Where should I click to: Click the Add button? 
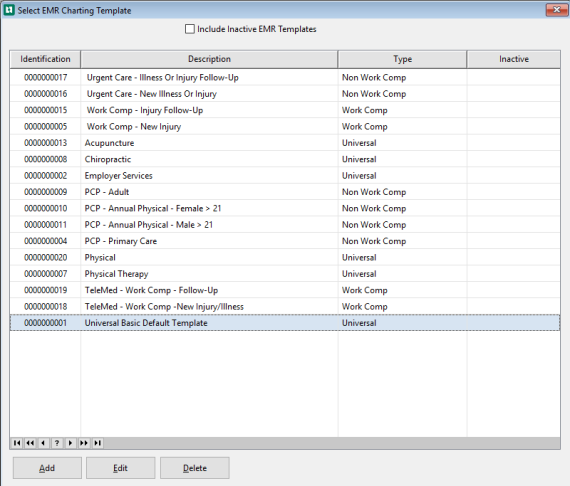47,468
